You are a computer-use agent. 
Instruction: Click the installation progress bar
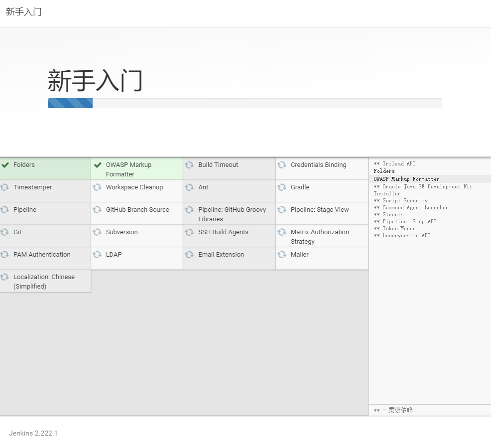[x=245, y=103]
